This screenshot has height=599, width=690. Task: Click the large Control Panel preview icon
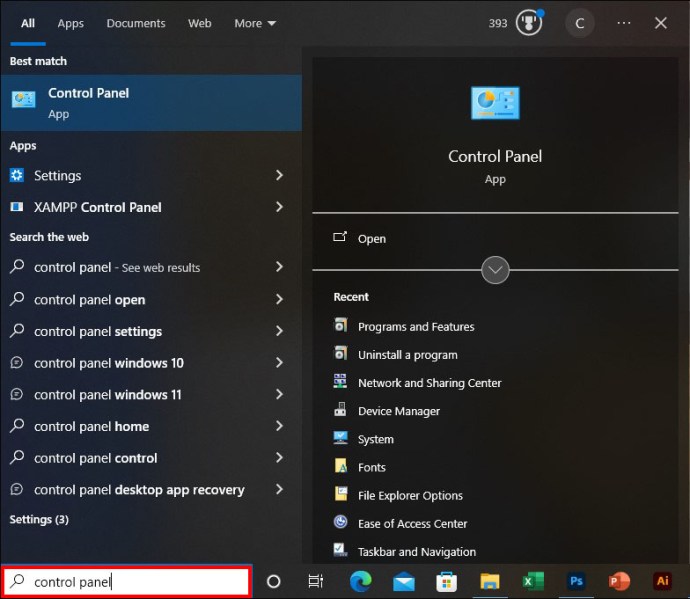pos(495,103)
